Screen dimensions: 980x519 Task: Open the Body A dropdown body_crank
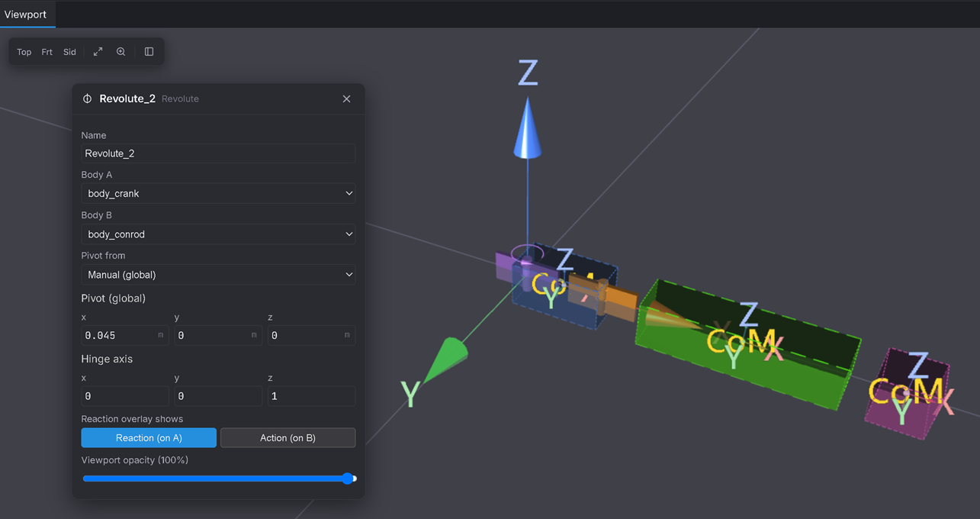[x=218, y=194]
